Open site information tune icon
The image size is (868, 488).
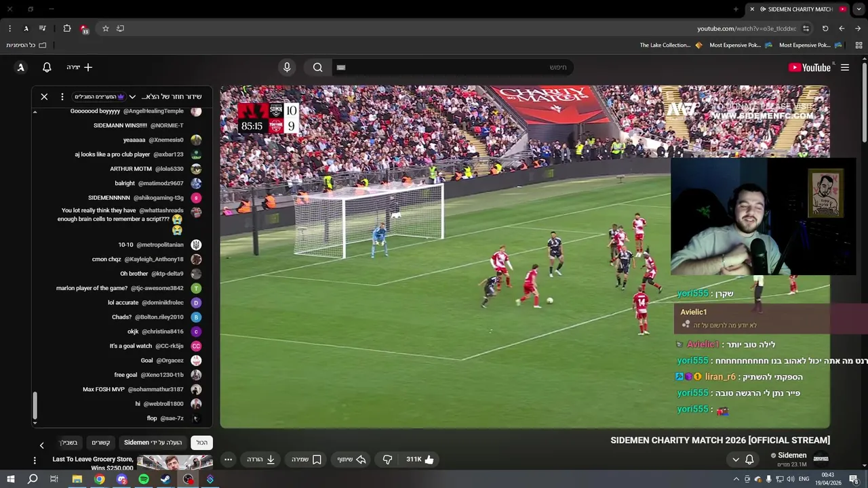(x=806, y=28)
